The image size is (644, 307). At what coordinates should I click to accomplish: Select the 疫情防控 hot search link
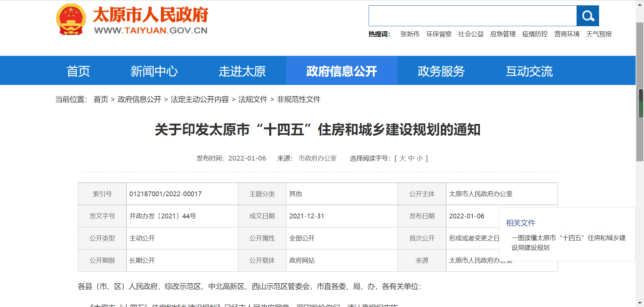(535, 34)
